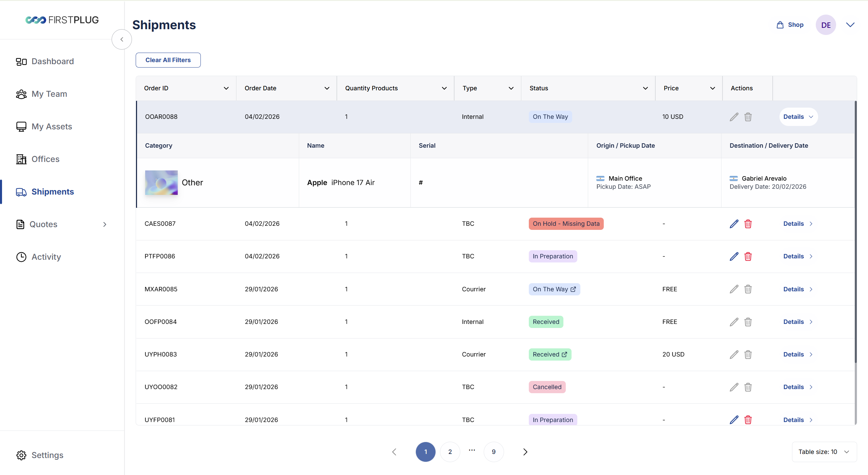Screen dimensions: 868x475
Task: Open the Order ID column filter
Action: point(226,88)
